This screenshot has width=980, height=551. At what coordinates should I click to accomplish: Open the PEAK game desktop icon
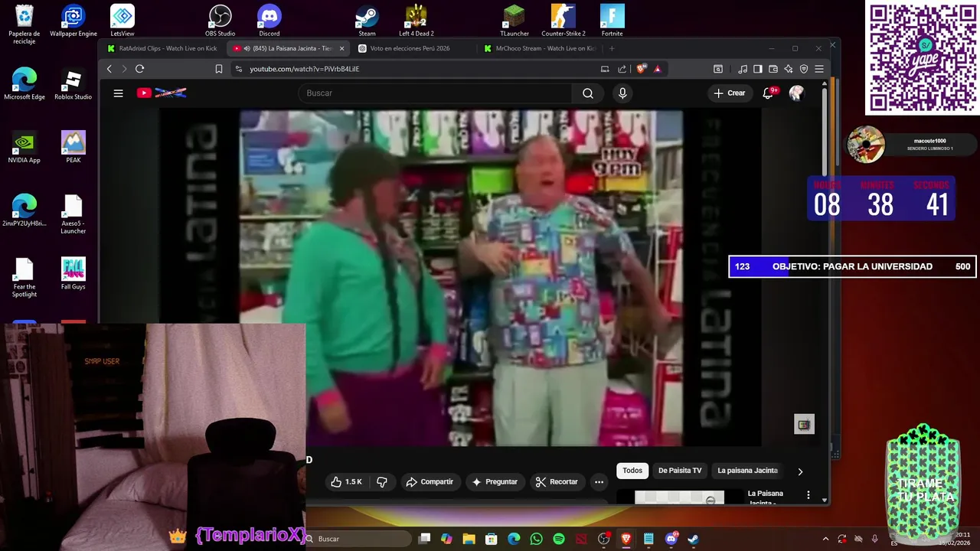pos(73,147)
